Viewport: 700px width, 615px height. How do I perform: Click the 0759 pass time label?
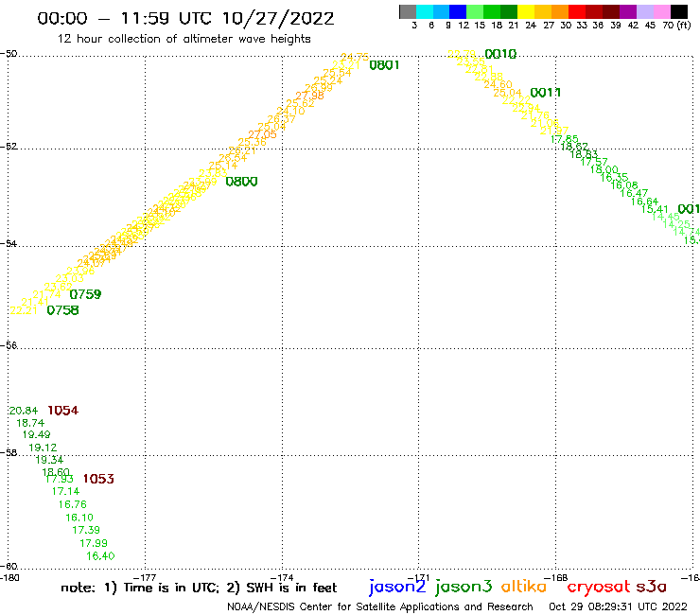pos(85,294)
